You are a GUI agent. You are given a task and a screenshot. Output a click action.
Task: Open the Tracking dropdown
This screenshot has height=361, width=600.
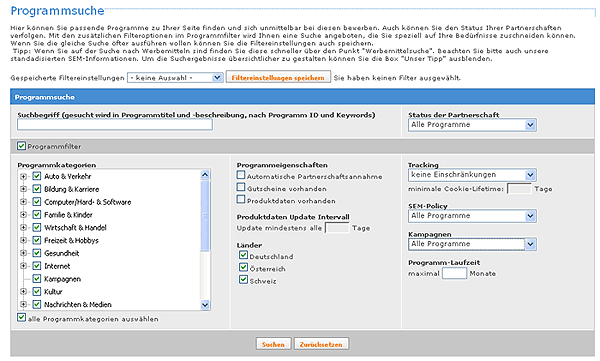click(472, 175)
